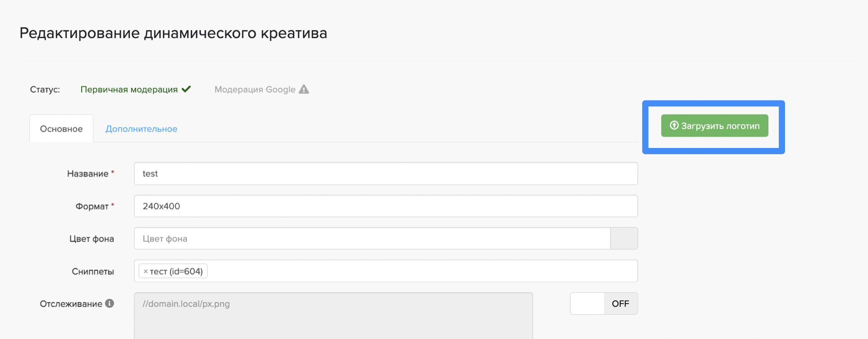Click the Редактирование динамического креатива heading
868x339 pixels.
coord(173,33)
